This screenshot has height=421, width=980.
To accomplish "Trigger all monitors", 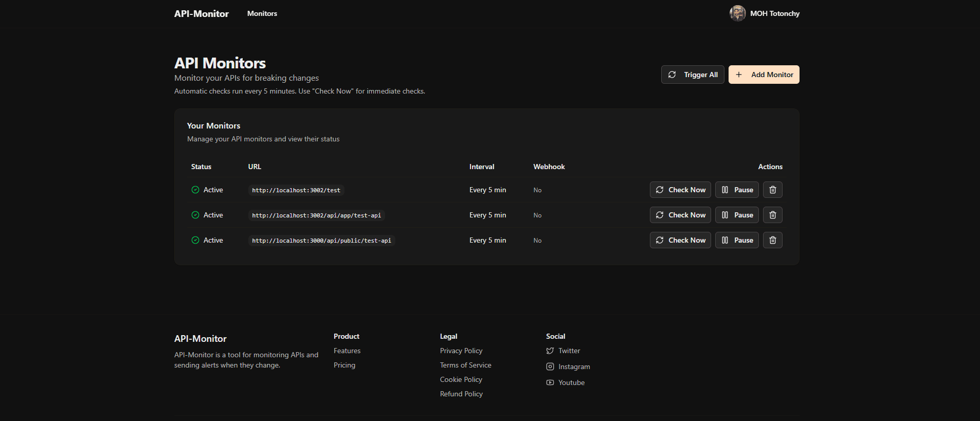I will tap(693, 75).
